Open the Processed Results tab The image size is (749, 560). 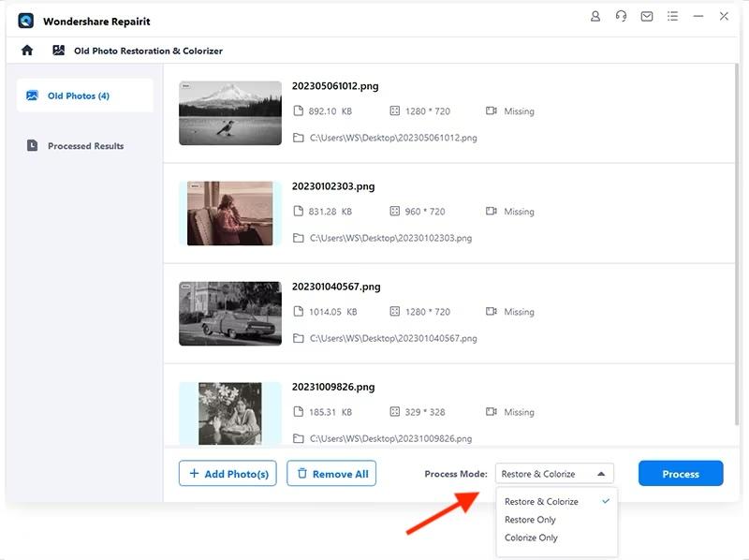[84, 146]
